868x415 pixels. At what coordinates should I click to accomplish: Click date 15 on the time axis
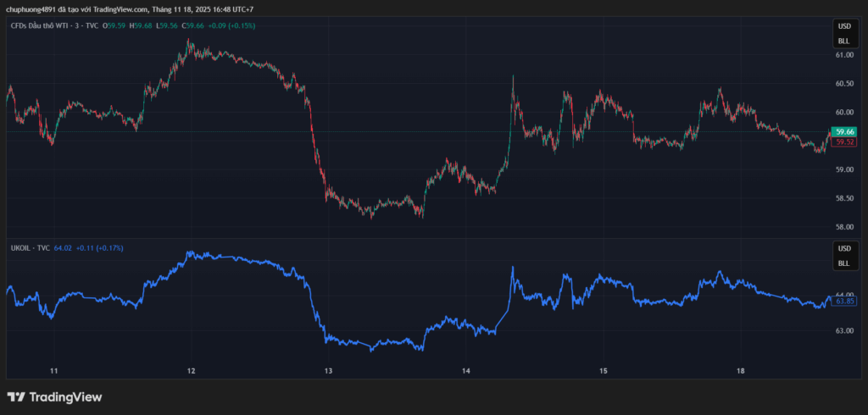604,371
